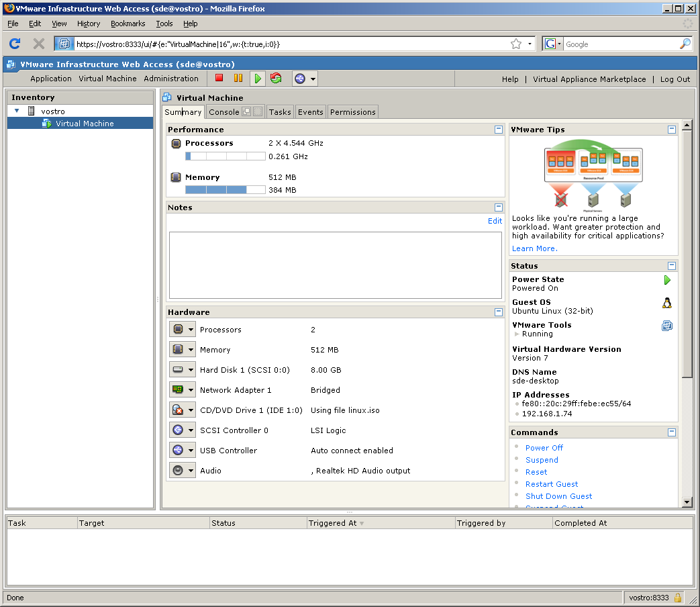This screenshot has height=607, width=700.
Task: Click the Processors hardware icon button
Action: click(178, 329)
